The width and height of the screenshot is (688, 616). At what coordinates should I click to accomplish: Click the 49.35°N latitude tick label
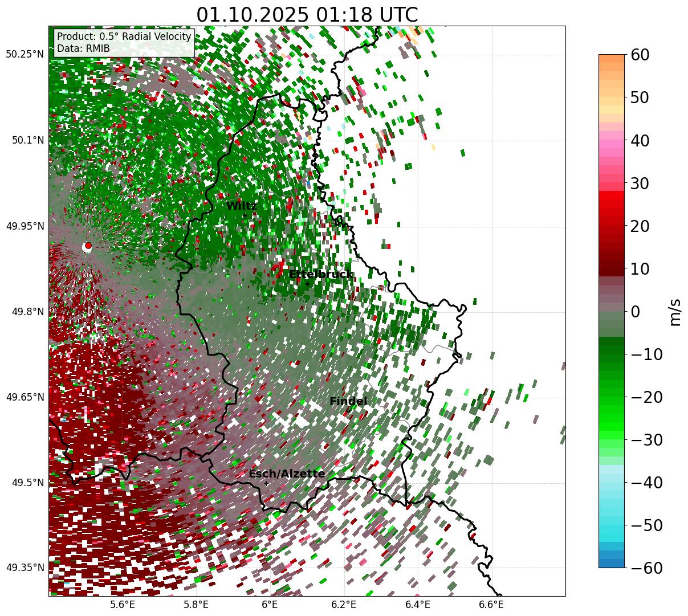(25, 568)
